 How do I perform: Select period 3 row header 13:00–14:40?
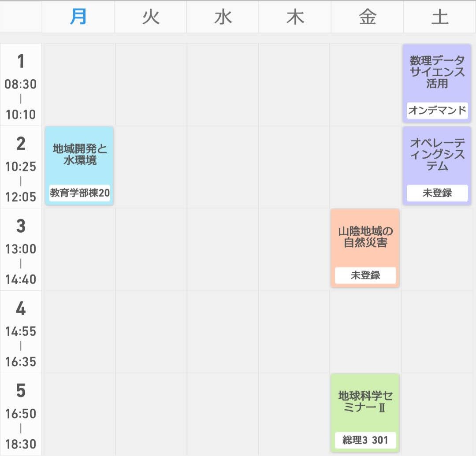pos(21,249)
